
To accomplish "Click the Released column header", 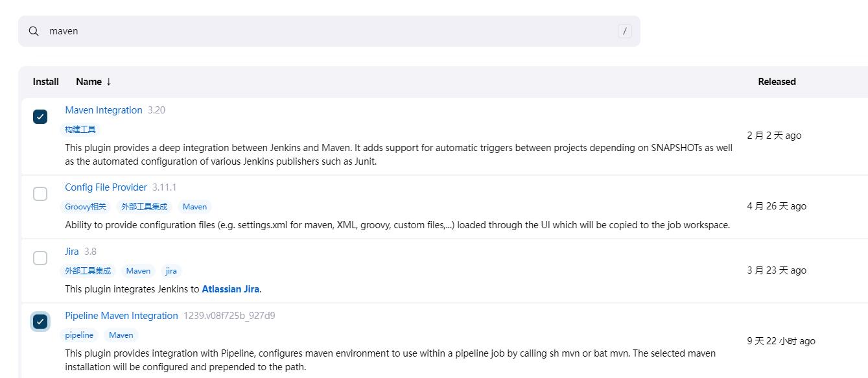I will 777,82.
